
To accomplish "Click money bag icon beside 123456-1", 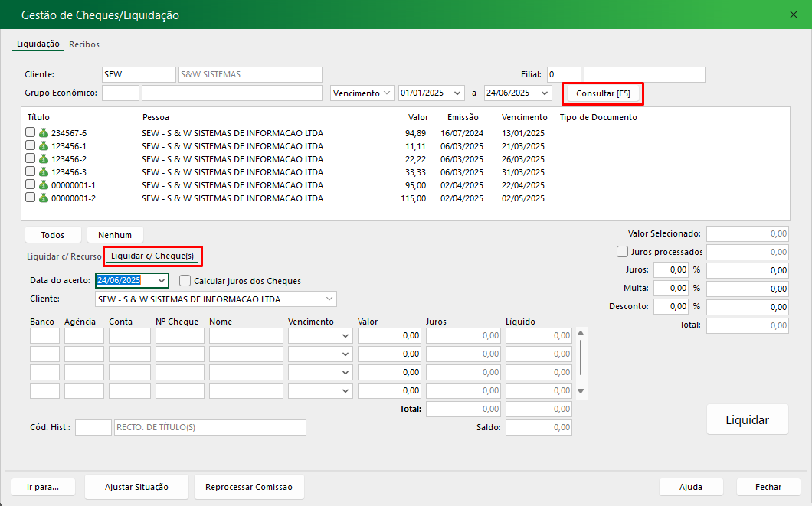I will [44, 146].
